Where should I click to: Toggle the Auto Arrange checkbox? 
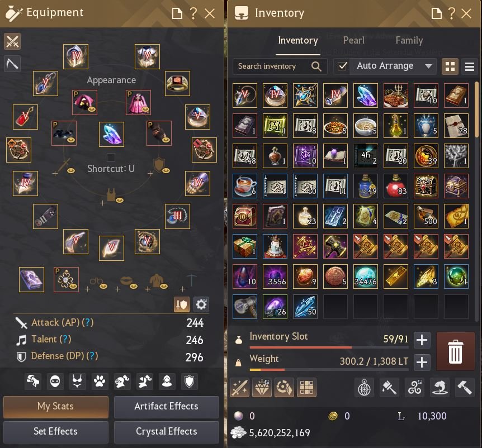(342, 66)
